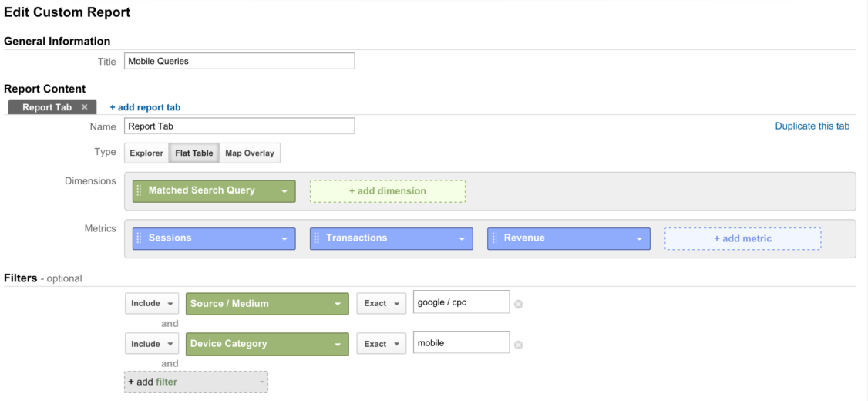Select the Explorer report type
Viewport: 868px width, 401px height.
pyautogui.click(x=146, y=153)
